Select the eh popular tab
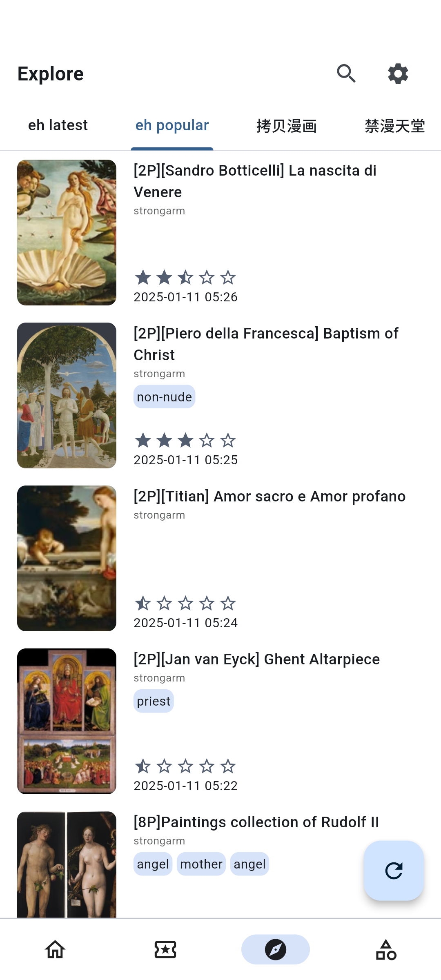 click(172, 125)
